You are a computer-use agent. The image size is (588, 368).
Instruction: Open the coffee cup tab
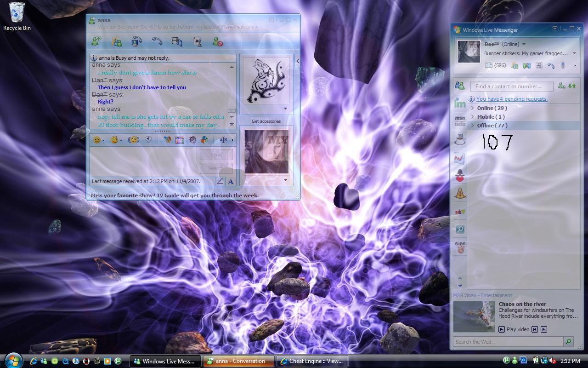[459, 140]
